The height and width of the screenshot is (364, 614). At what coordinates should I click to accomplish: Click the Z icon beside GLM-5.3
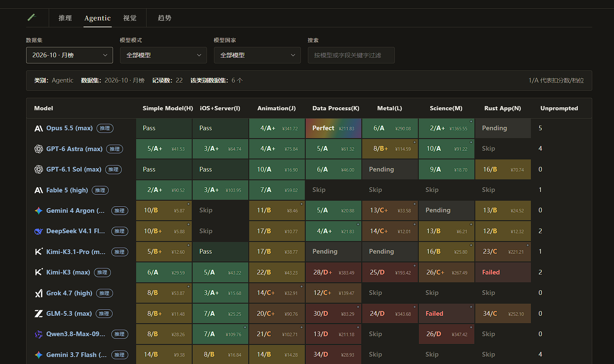tap(38, 314)
